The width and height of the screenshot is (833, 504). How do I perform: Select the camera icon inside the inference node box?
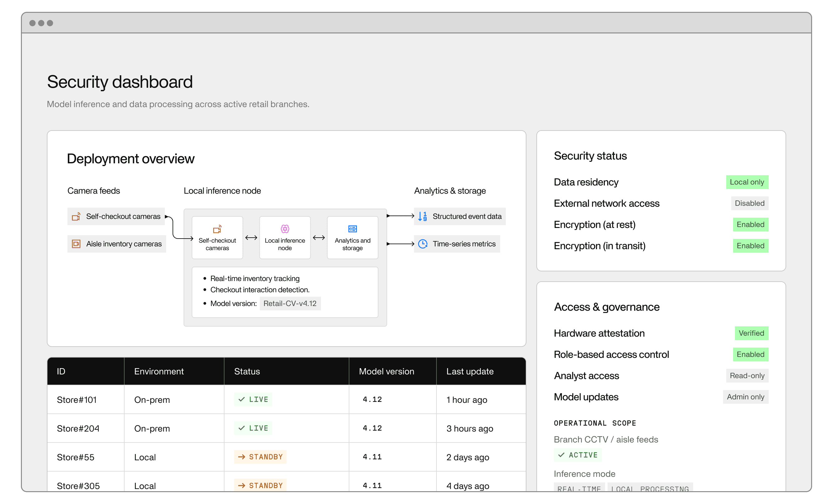pos(217,229)
